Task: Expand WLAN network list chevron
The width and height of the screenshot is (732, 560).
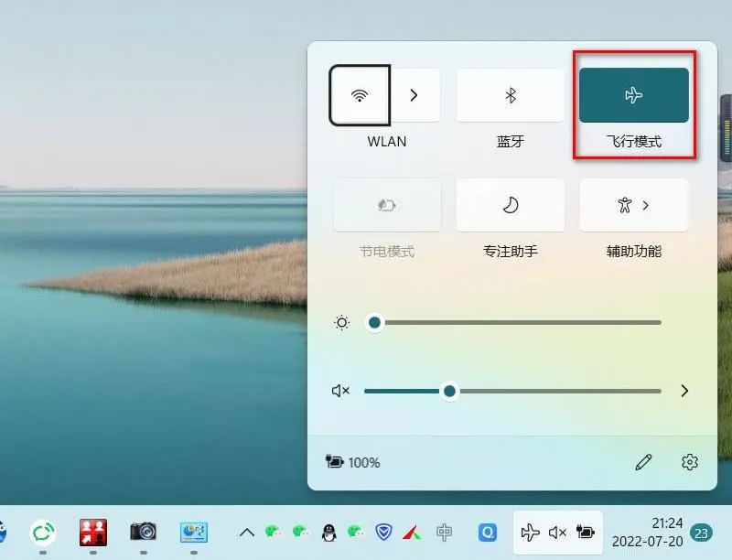Action: click(414, 95)
